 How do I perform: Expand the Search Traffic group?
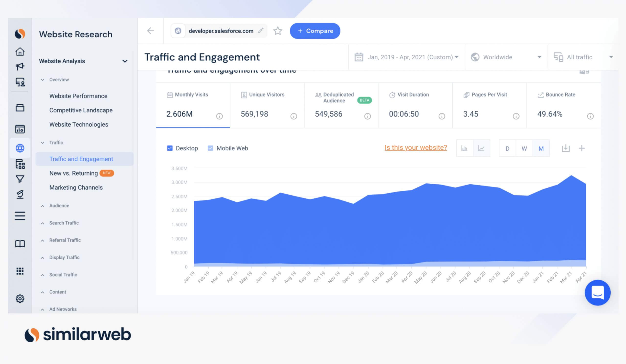pyautogui.click(x=43, y=223)
